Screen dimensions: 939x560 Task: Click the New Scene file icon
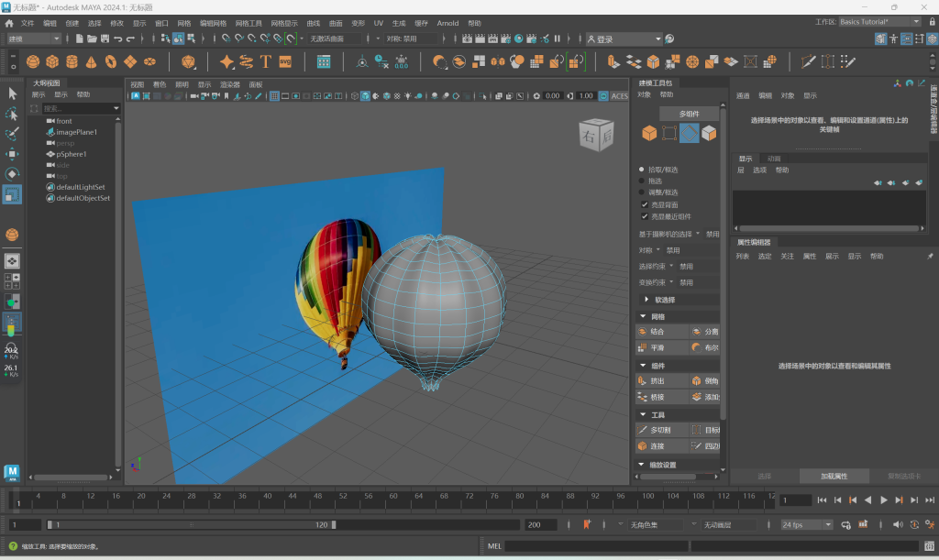pos(79,38)
